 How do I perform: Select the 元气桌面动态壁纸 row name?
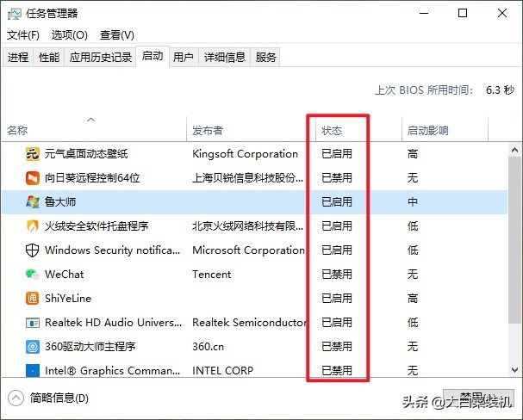(x=86, y=154)
